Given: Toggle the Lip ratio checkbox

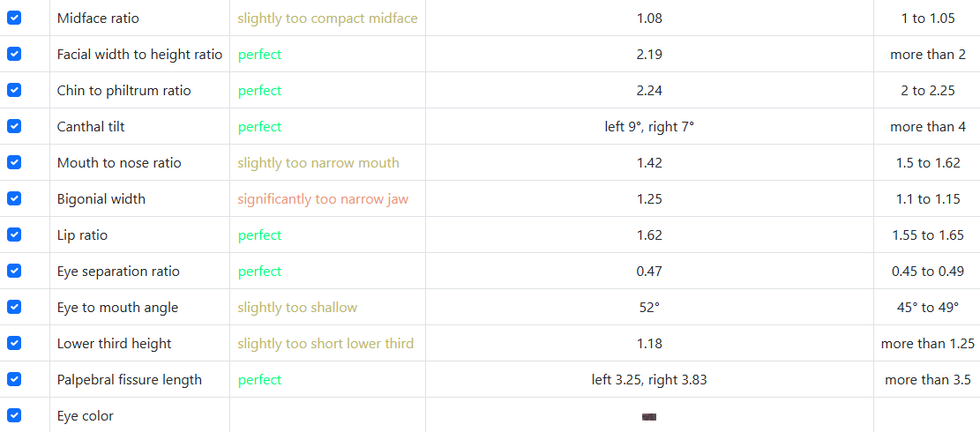Looking at the screenshot, I should click(14, 235).
